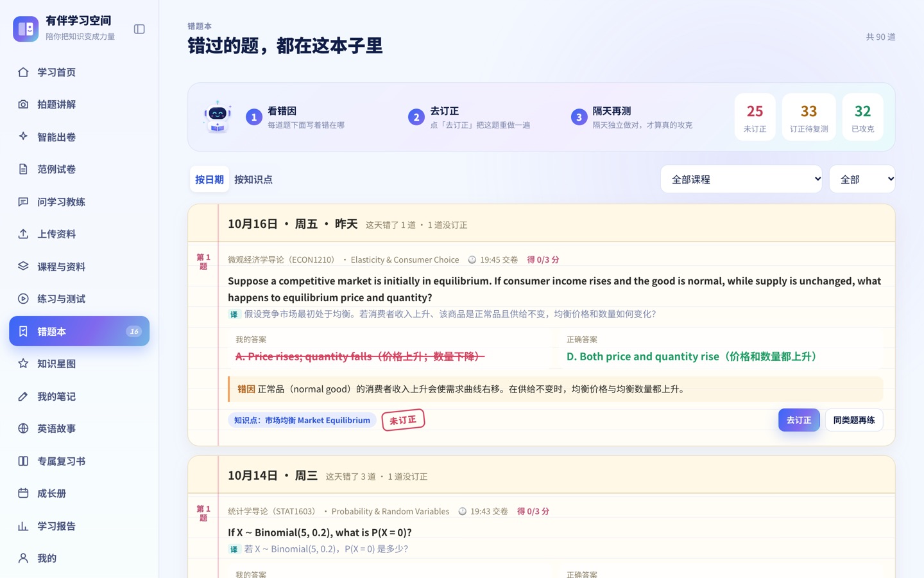Image resolution: width=924 pixels, height=578 pixels.
Task: Click the 同类题再练 button
Action: 854,420
